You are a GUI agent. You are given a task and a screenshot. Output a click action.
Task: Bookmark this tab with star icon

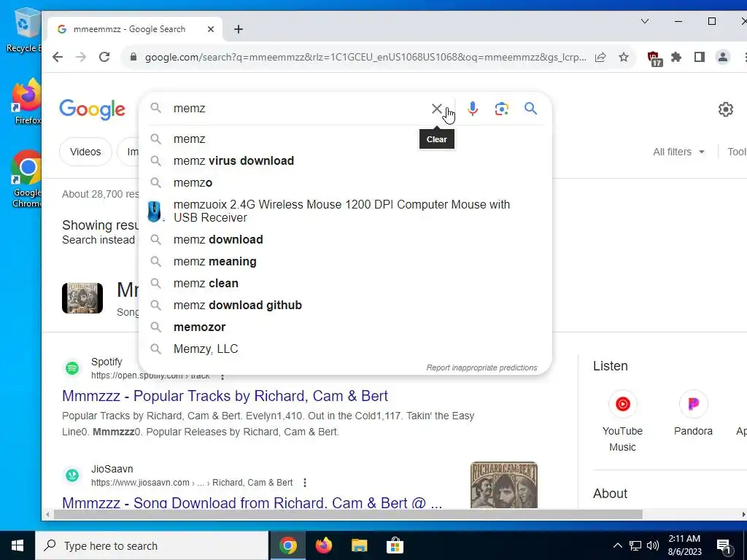pyautogui.click(x=623, y=57)
